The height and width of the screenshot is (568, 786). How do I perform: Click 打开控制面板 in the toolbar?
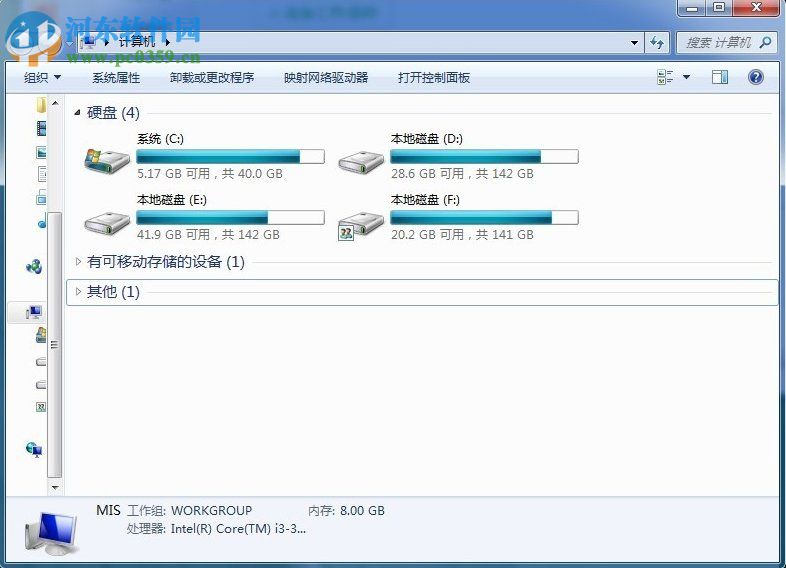coord(434,77)
